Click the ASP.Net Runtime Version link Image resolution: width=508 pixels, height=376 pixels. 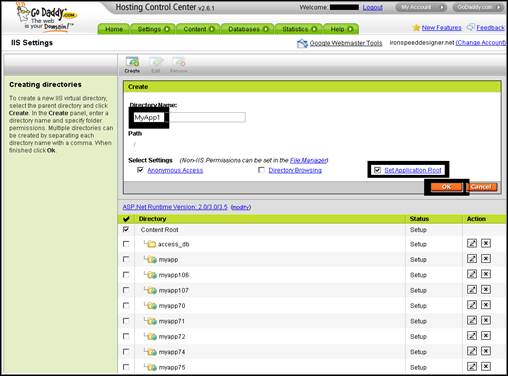click(x=175, y=207)
